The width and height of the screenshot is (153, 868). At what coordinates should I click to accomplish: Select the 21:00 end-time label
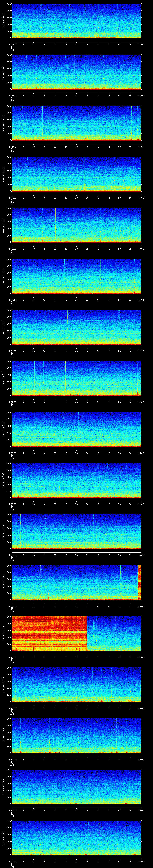141,351
